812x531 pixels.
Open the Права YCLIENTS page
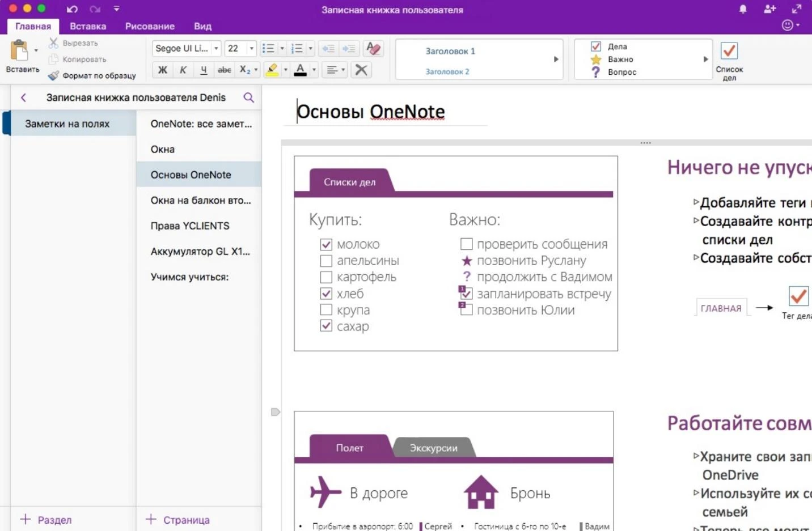(199, 226)
